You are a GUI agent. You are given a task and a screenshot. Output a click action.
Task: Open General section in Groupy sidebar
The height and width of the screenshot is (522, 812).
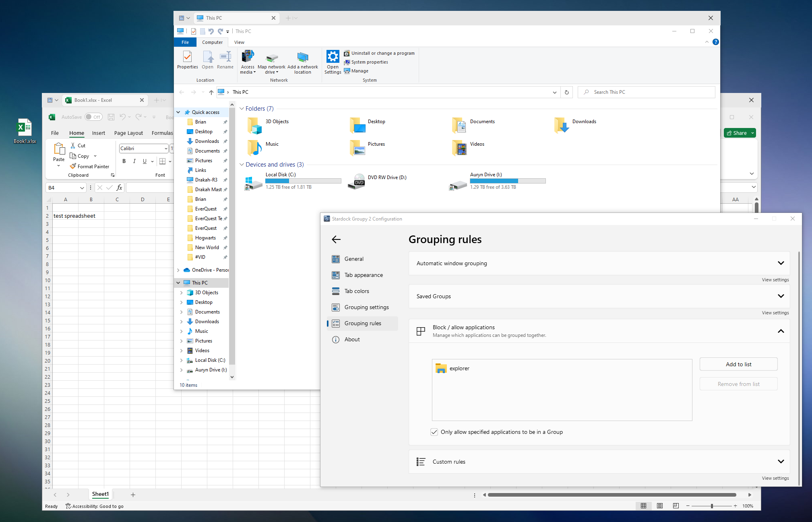(x=362, y=259)
